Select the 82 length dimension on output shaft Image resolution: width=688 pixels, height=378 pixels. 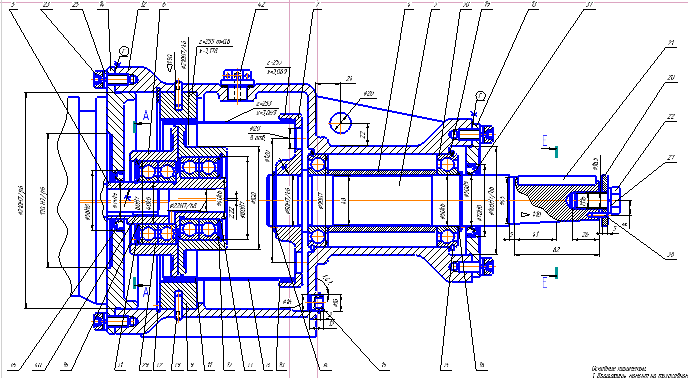click(556, 250)
